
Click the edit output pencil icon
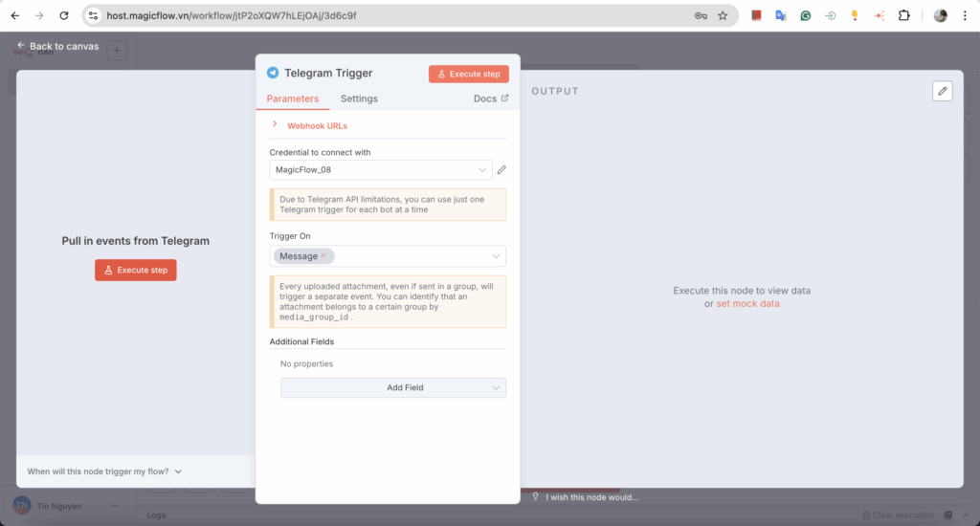[x=943, y=91]
